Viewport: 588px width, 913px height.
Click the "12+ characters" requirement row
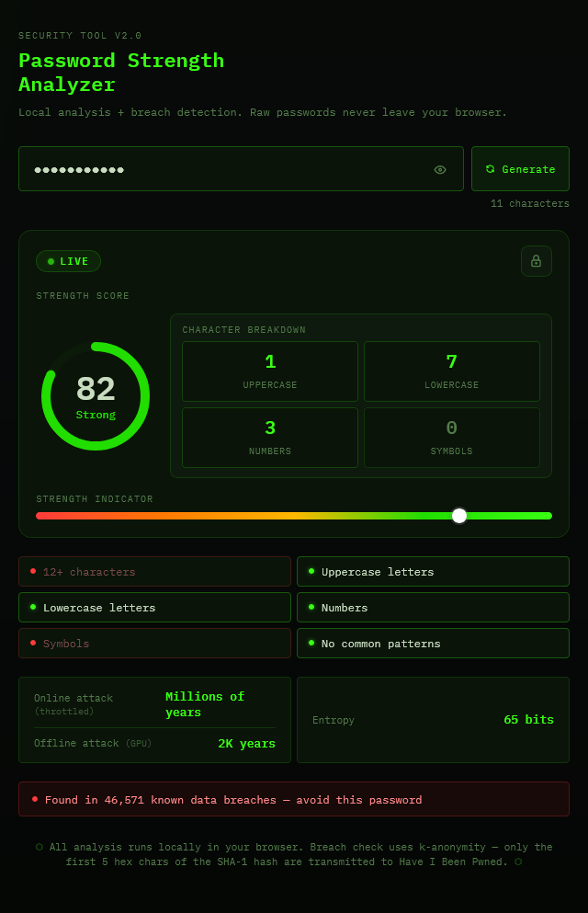click(154, 572)
